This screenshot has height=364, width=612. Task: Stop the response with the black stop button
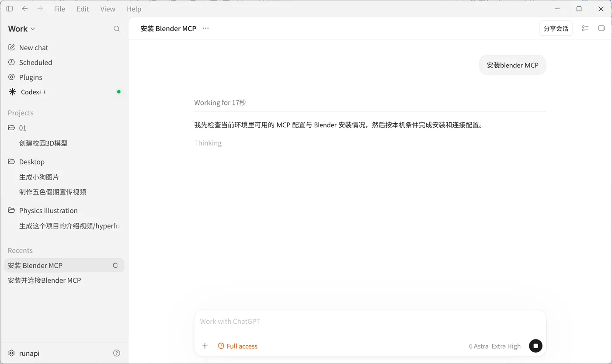point(535,346)
